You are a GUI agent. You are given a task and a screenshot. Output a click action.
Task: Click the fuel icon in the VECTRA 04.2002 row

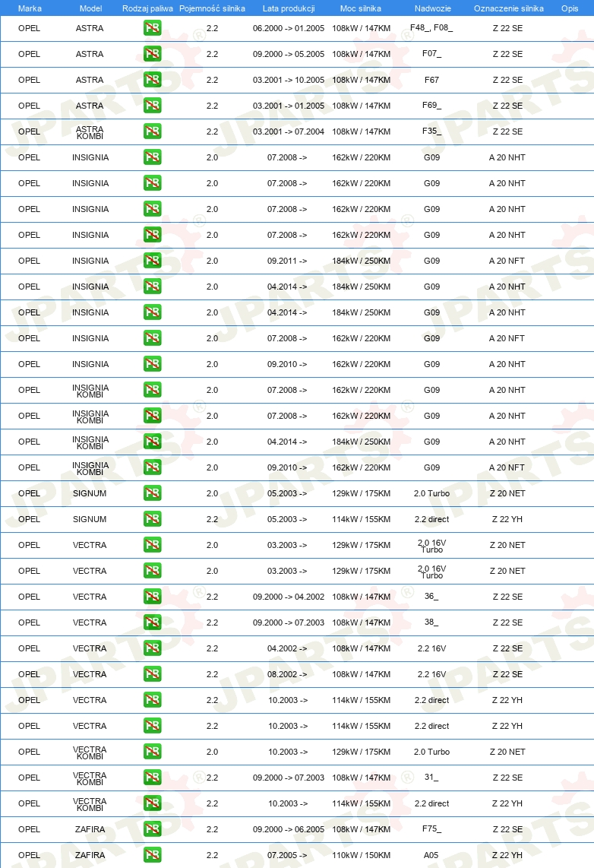(x=152, y=648)
